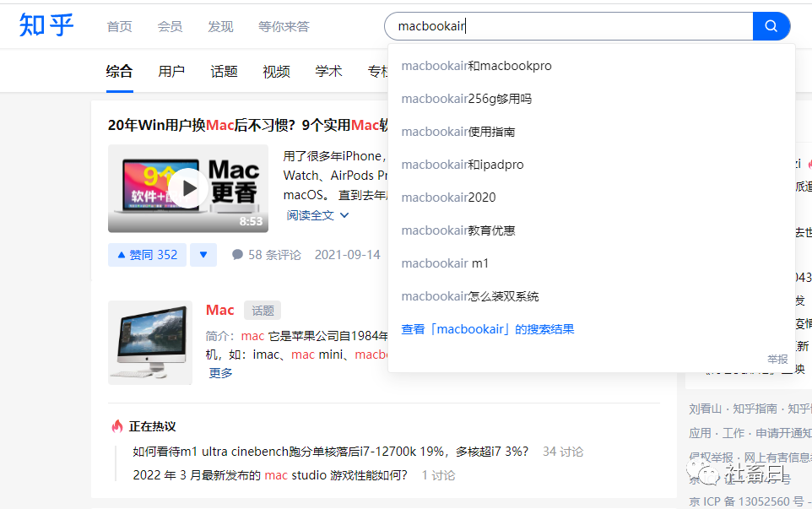This screenshot has height=509, width=812.
Task: Open the m1 ultra cinebench discussion
Action: (x=330, y=452)
